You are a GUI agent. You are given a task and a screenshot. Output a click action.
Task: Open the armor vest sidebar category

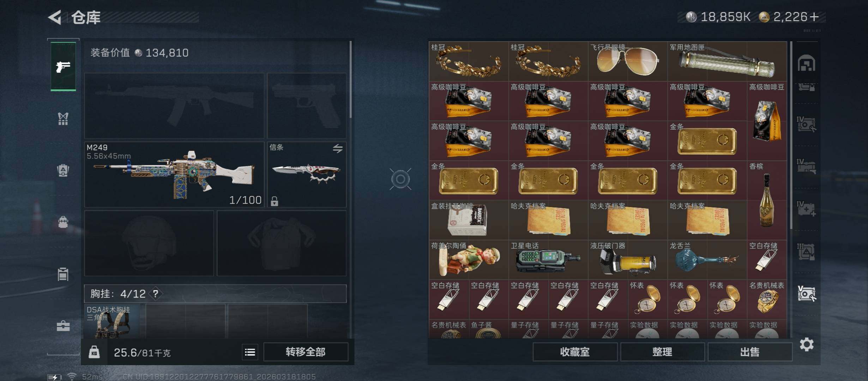(x=63, y=119)
